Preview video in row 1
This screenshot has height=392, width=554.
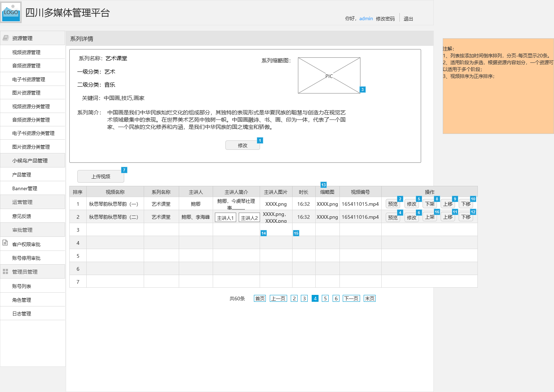pyautogui.click(x=393, y=204)
